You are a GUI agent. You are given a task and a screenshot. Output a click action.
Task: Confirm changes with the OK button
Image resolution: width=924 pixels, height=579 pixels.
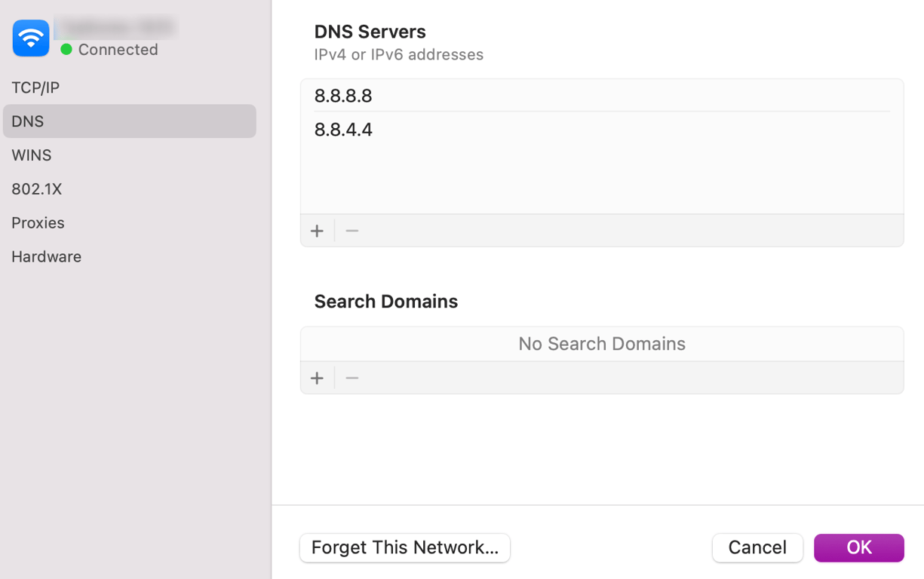tap(858, 548)
